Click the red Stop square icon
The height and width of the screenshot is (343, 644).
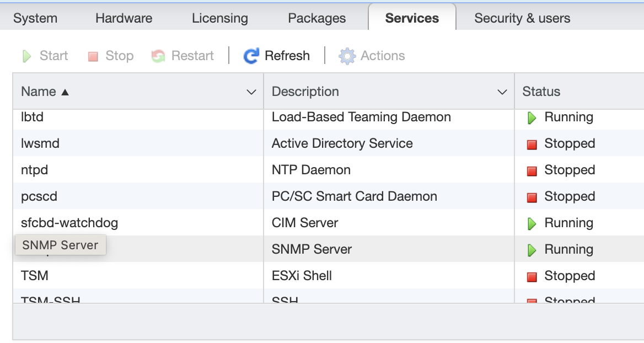(x=93, y=56)
